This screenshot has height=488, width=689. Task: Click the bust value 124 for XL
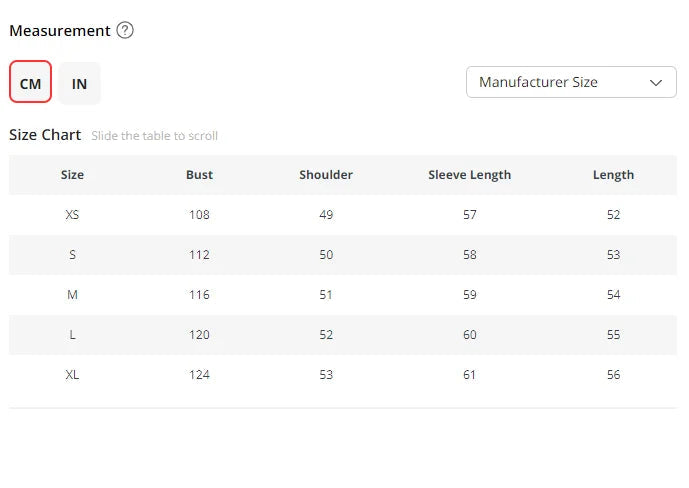[x=199, y=375]
